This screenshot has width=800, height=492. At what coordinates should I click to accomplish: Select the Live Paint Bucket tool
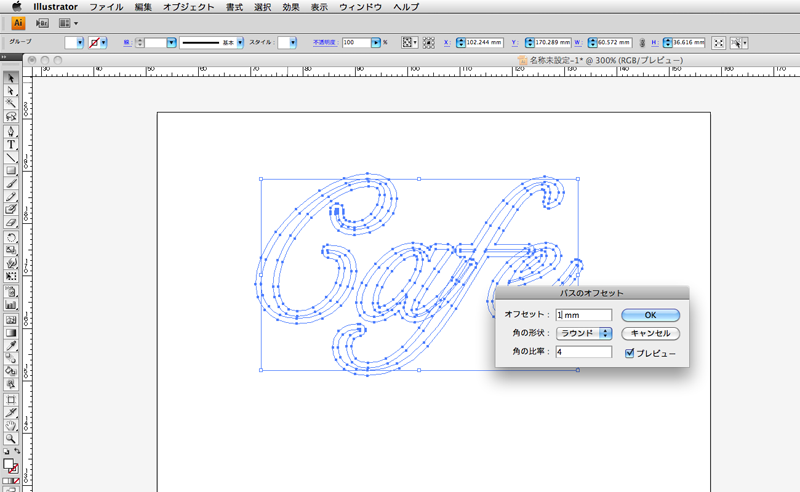coord(11,371)
